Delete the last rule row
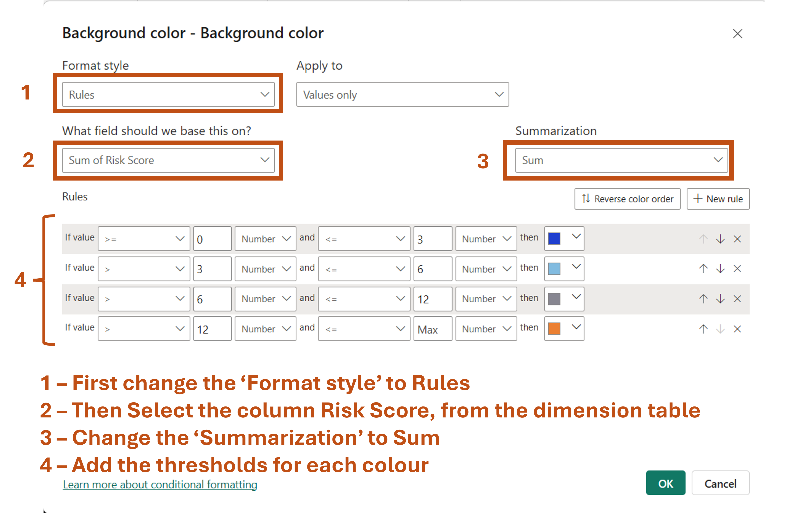Image resolution: width=812 pixels, height=513 pixels. 737,329
